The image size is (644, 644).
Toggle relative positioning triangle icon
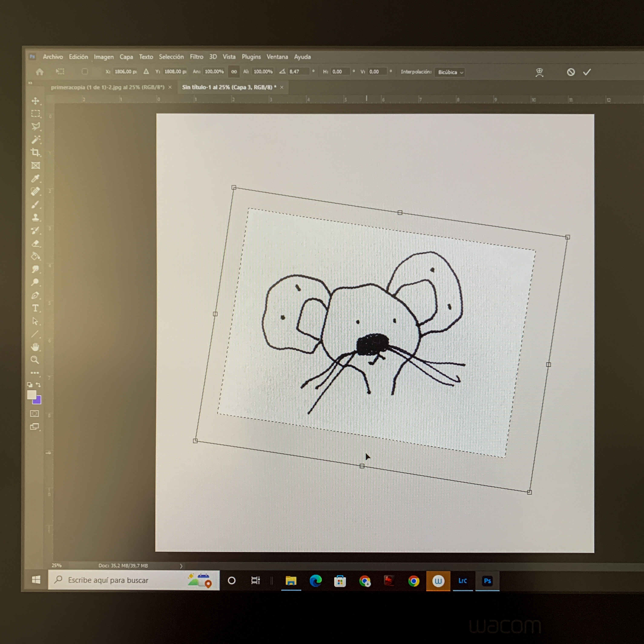click(x=146, y=71)
